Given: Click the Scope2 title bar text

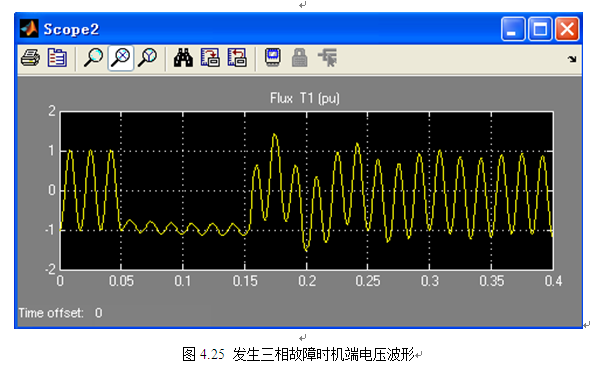Looking at the screenshot, I should point(71,29).
